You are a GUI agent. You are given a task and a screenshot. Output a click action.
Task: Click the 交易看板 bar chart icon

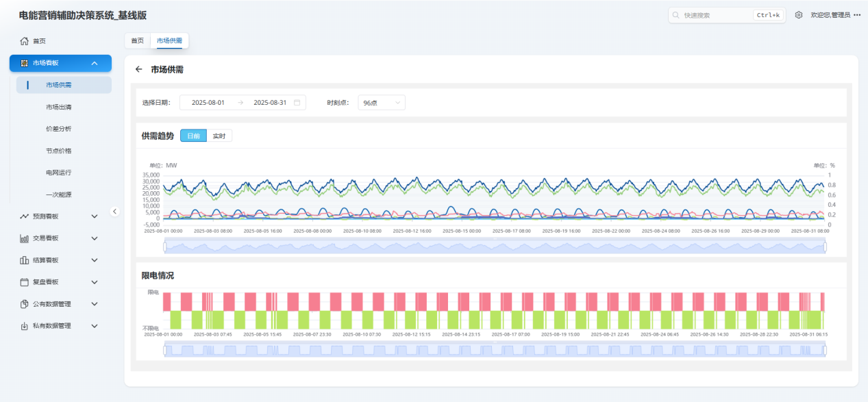coord(25,238)
